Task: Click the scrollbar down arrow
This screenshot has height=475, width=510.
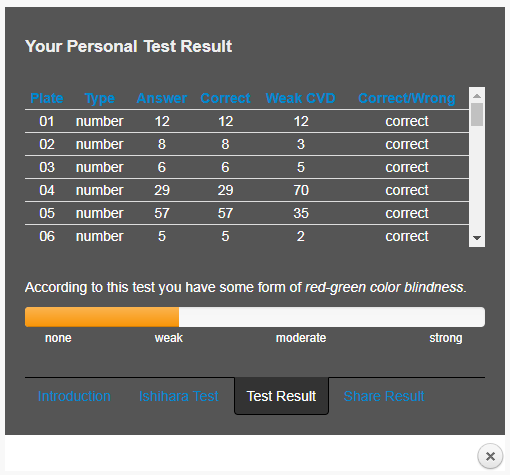Action: coord(477,238)
